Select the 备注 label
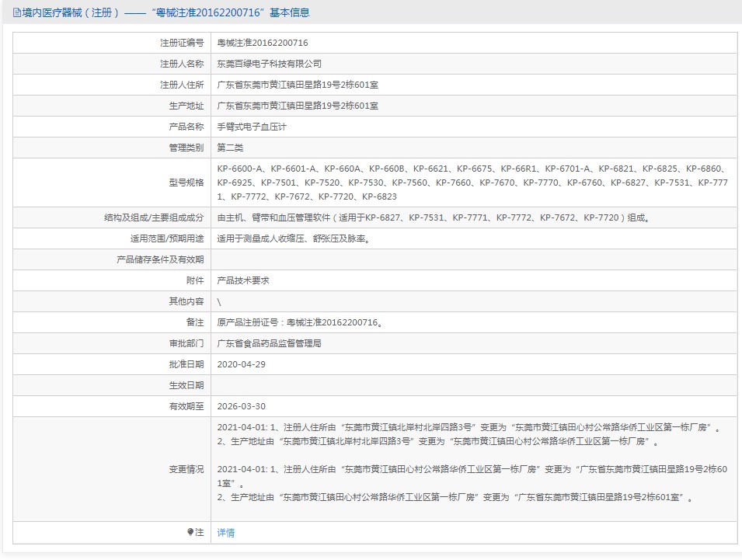742x560 pixels. [195, 322]
